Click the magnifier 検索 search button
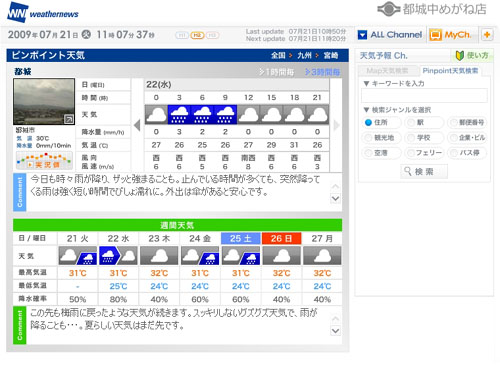Viewport: 500px width, 375px height. pyautogui.click(x=424, y=172)
